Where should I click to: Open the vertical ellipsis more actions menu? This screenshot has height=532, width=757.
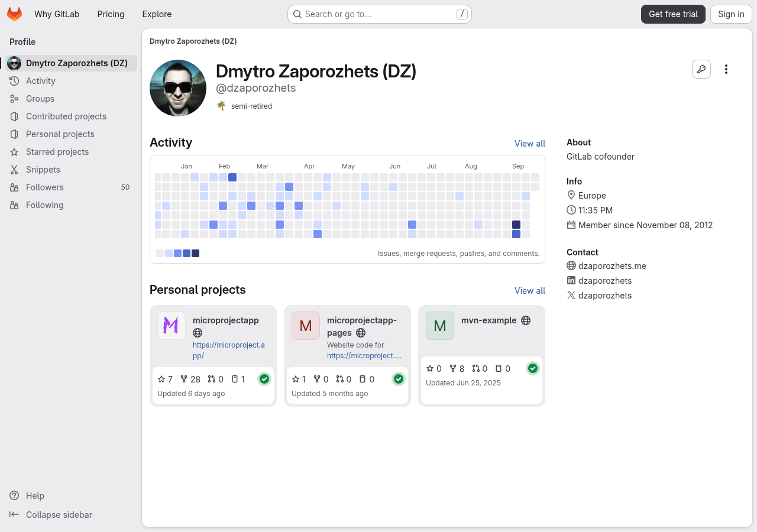coord(726,69)
